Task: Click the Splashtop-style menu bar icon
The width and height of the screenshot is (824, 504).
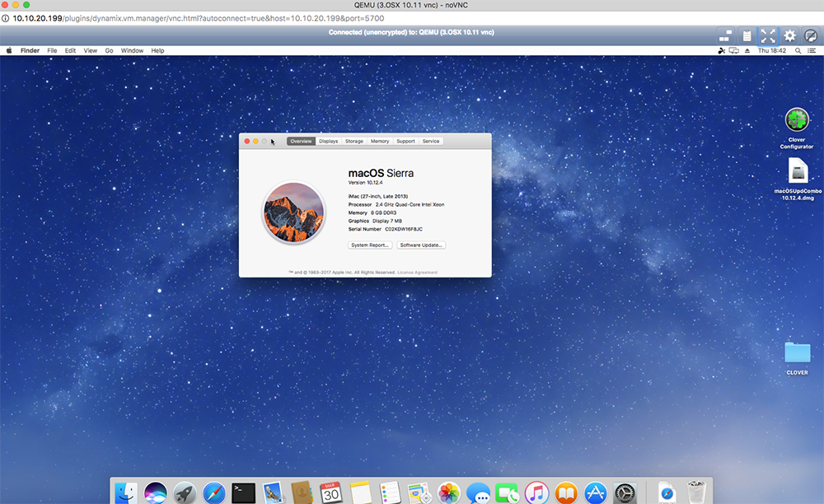Action: [x=722, y=50]
